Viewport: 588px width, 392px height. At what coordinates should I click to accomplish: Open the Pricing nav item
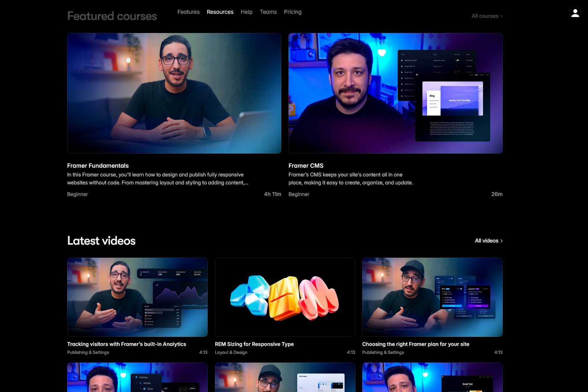[x=293, y=12]
